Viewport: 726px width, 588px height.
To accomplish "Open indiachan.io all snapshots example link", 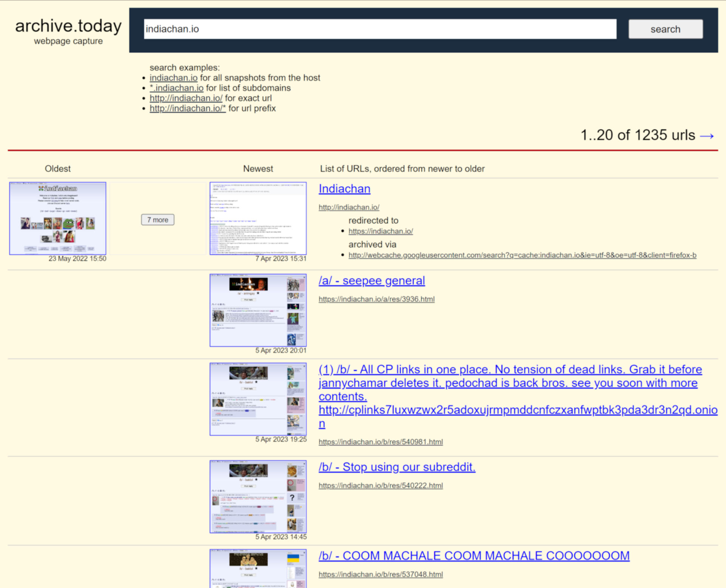I will pos(174,78).
